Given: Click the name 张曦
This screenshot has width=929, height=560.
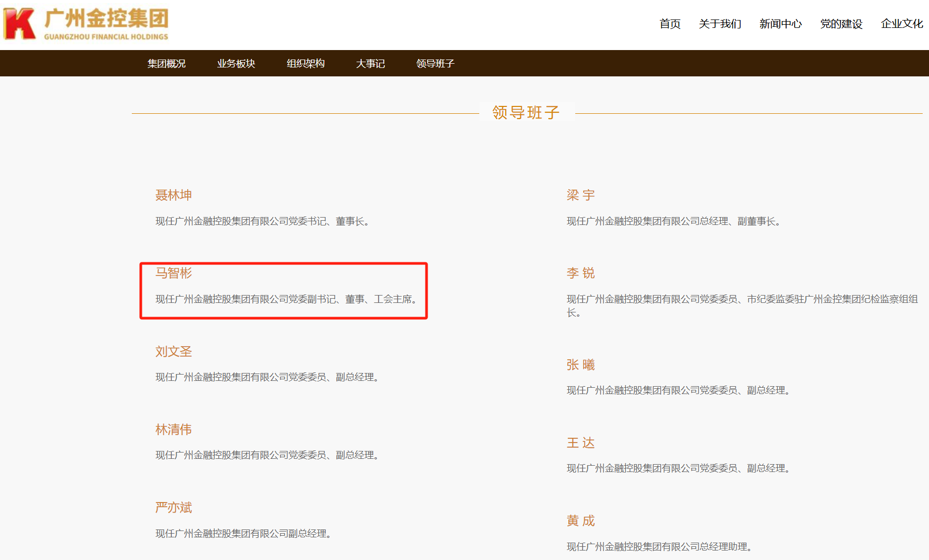Looking at the screenshot, I should coord(580,365).
